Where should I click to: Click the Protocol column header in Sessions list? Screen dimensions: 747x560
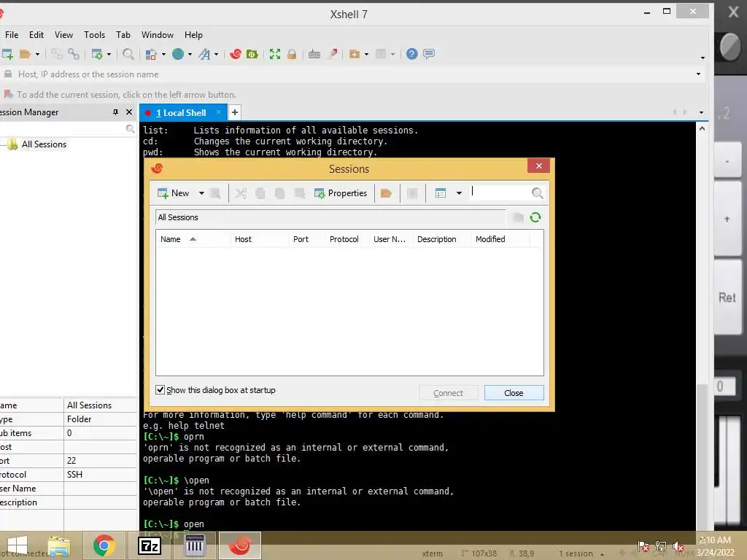347,239
